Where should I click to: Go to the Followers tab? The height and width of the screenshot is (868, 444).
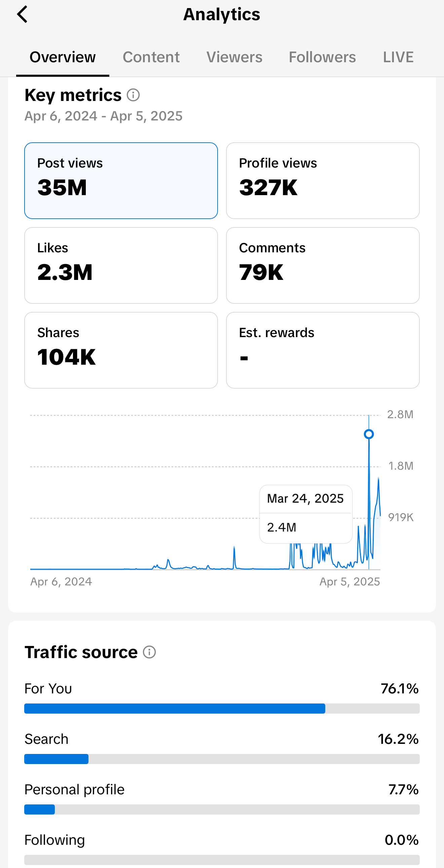click(x=322, y=57)
